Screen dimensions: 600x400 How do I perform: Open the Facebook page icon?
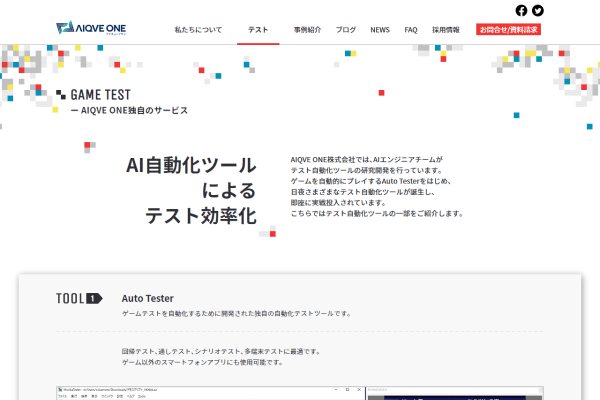(521, 10)
